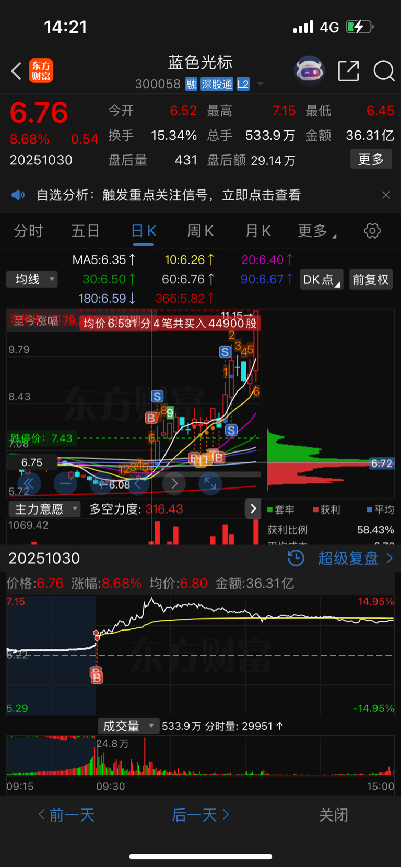Jump chart to earliest with double-left arrow
The width and height of the screenshot is (401, 868).
pyautogui.click(x=29, y=484)
